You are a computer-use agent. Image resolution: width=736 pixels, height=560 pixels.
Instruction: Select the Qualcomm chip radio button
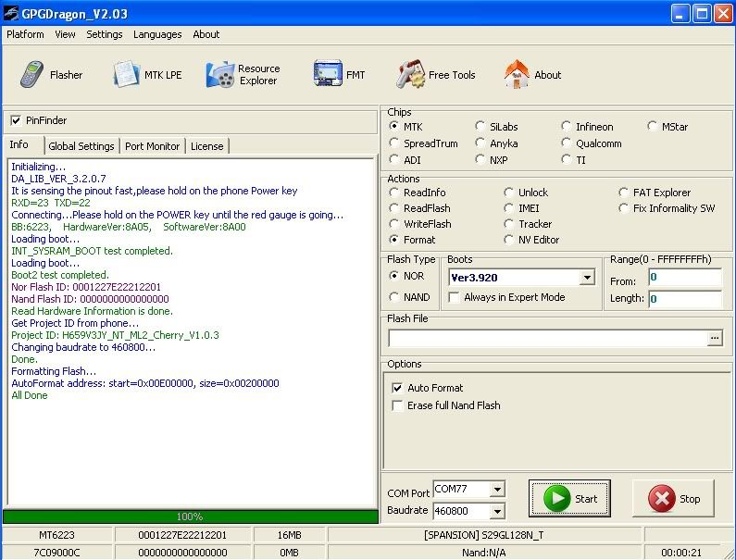tap(566, 143)
